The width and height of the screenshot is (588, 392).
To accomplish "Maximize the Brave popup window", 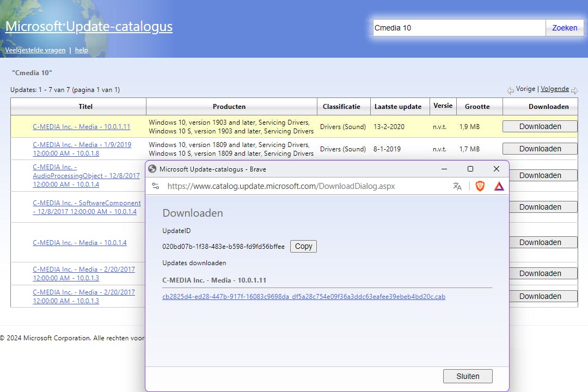I will 470,169.
